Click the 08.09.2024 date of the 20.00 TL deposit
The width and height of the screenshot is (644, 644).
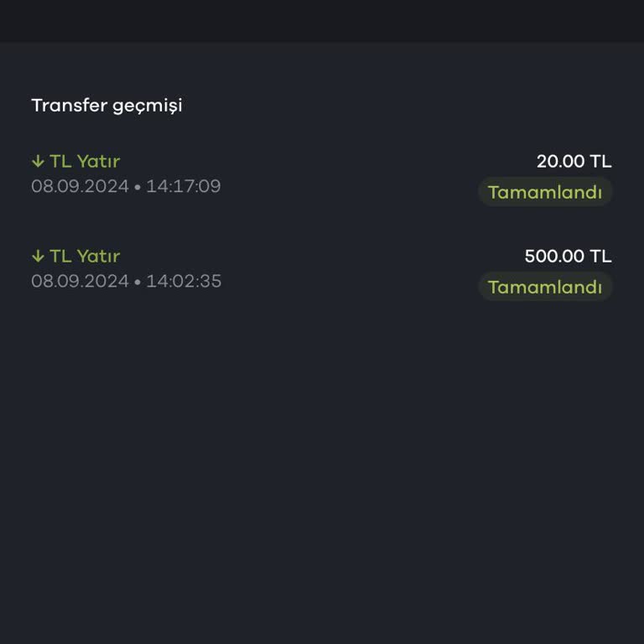80,186
